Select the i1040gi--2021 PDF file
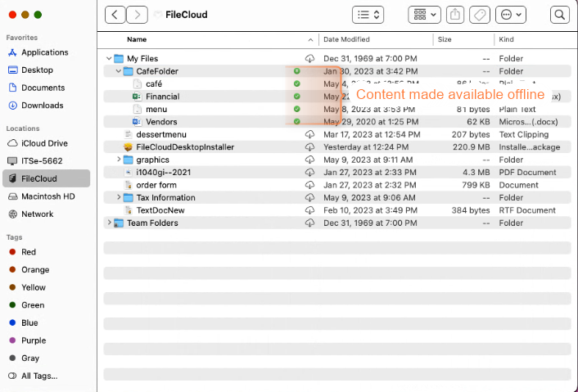578x392 pixels. click(163, 172)
